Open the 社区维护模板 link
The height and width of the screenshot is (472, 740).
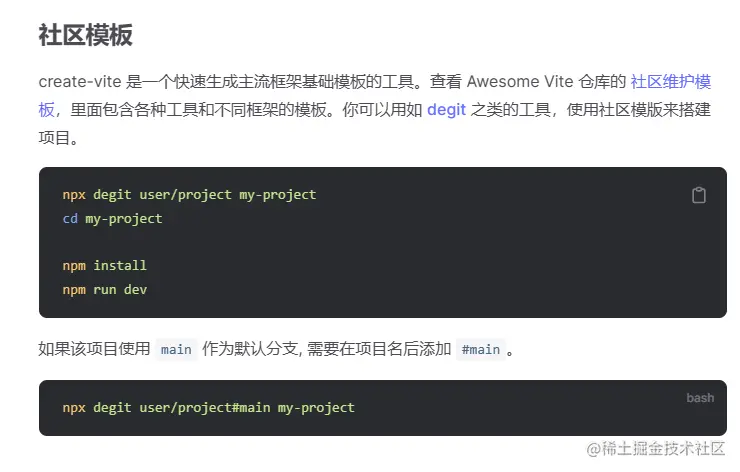(x=670, y=82)
